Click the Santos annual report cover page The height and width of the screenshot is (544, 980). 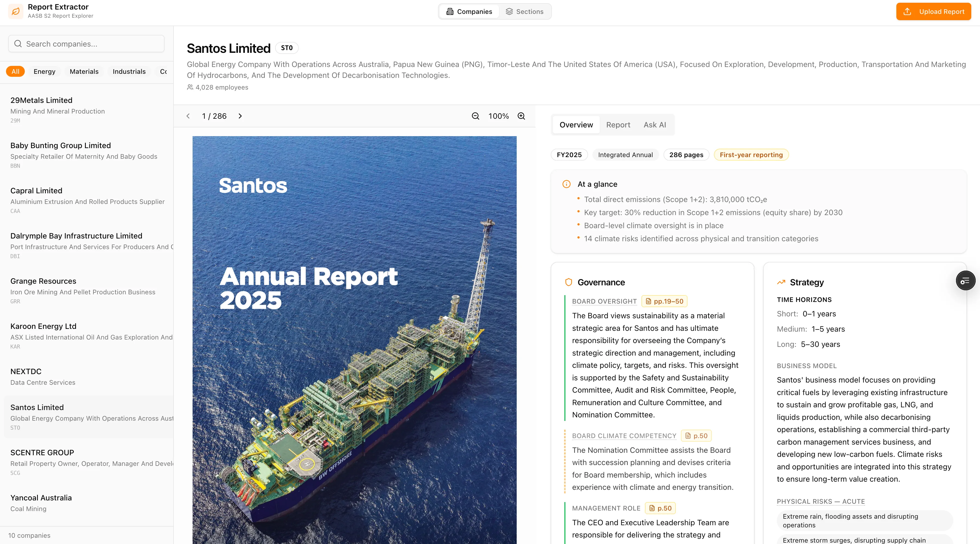point(355,340)
